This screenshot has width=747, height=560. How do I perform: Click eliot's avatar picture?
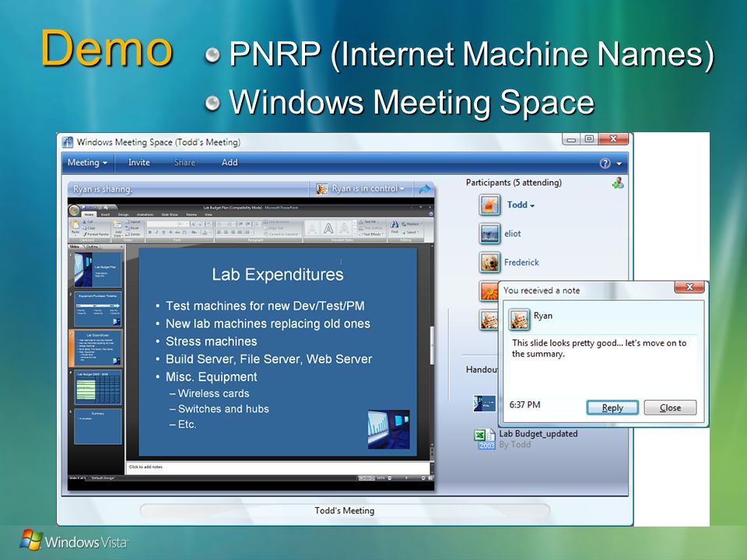[x=489, y=234]
